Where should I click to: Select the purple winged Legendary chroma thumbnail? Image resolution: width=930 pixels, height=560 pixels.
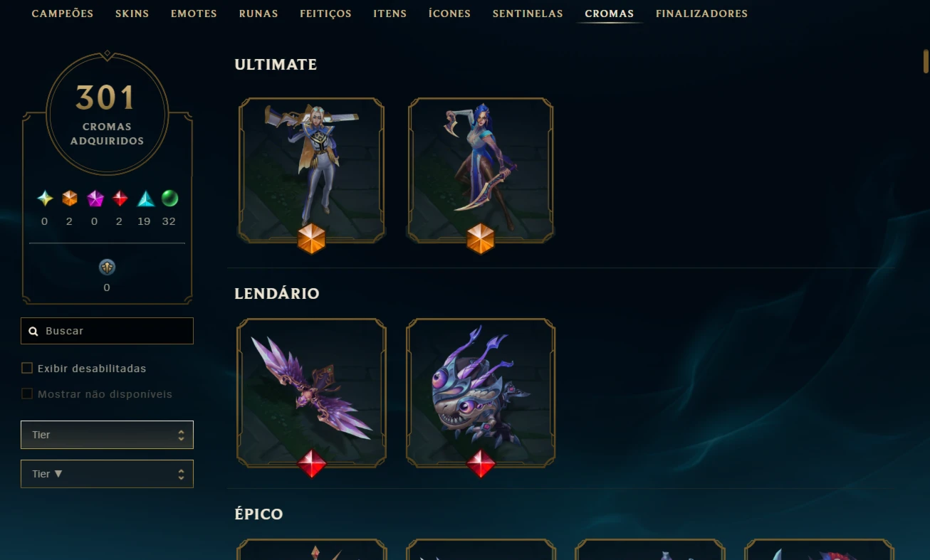(x=311, y=392)
